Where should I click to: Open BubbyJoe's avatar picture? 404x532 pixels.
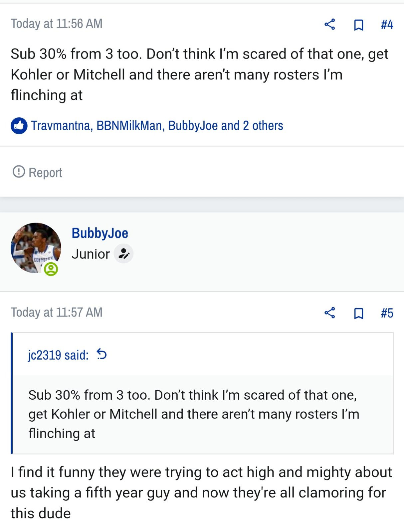coord(36,248)
